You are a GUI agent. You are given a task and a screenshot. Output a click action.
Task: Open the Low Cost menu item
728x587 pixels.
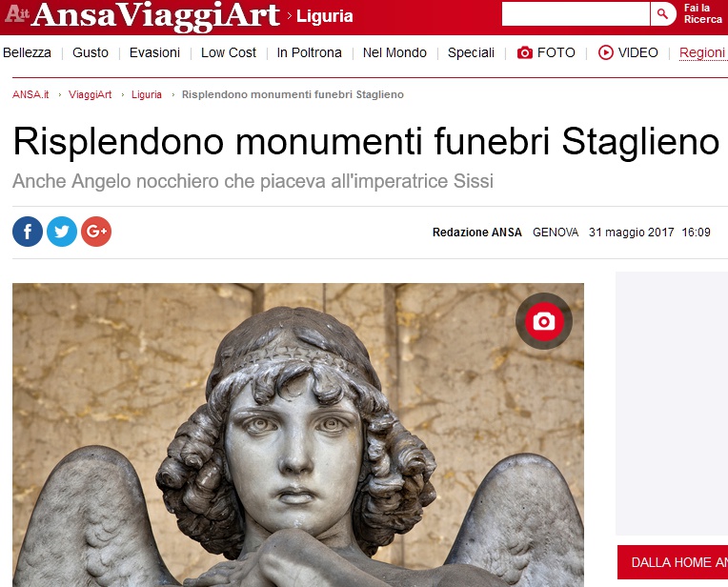click(229, 52)
